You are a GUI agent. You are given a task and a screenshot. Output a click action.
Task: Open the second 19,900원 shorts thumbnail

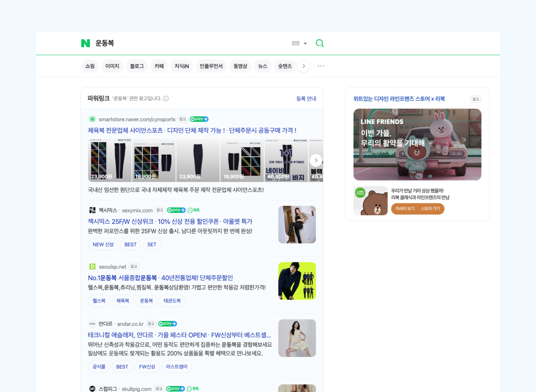[x=242, y=160]
